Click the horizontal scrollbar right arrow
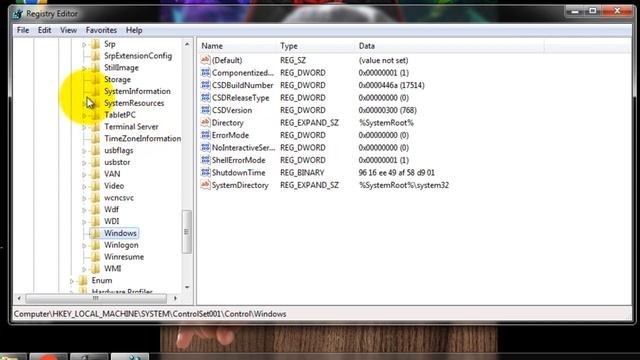640x360 pixels. (176, 298)
